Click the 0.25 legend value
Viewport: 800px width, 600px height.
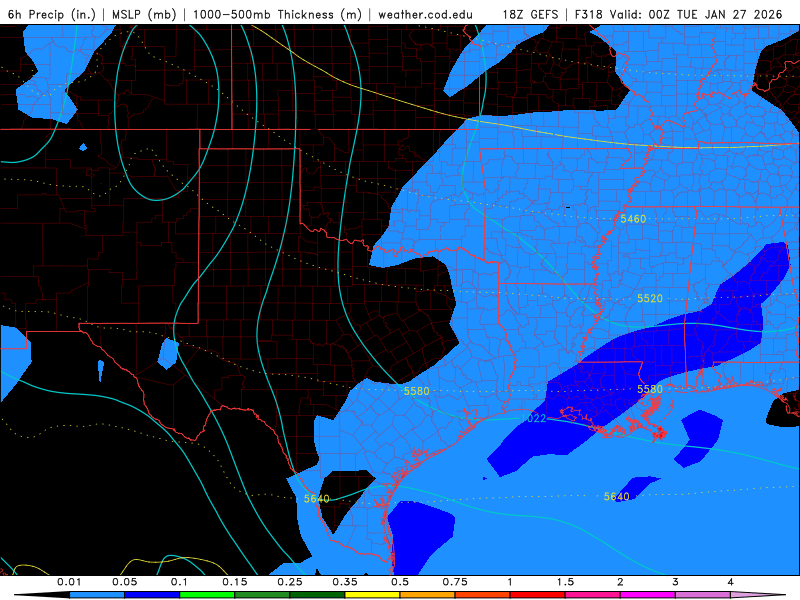point(290,582)
